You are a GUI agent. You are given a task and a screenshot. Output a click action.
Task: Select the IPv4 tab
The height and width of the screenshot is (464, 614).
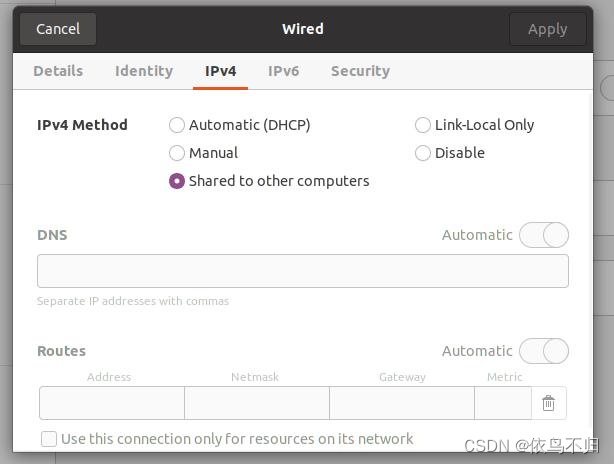[x=220, y=71]
